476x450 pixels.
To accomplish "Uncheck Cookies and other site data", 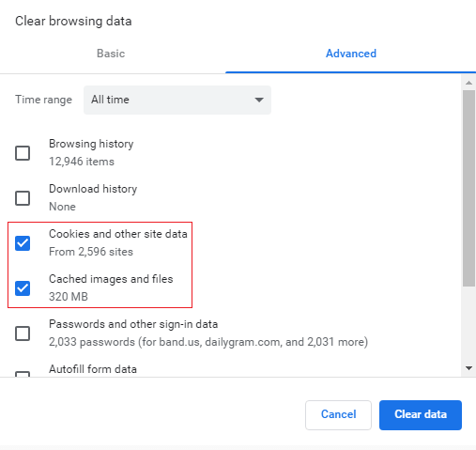I will tap(23, 243).
